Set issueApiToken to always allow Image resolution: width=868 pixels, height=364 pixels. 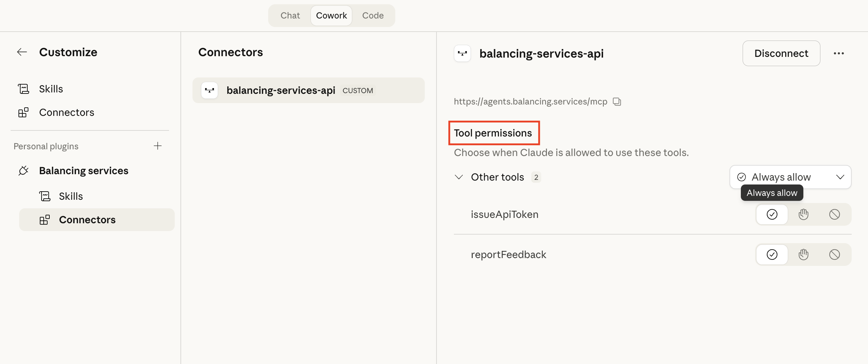(x=772, y=214)
